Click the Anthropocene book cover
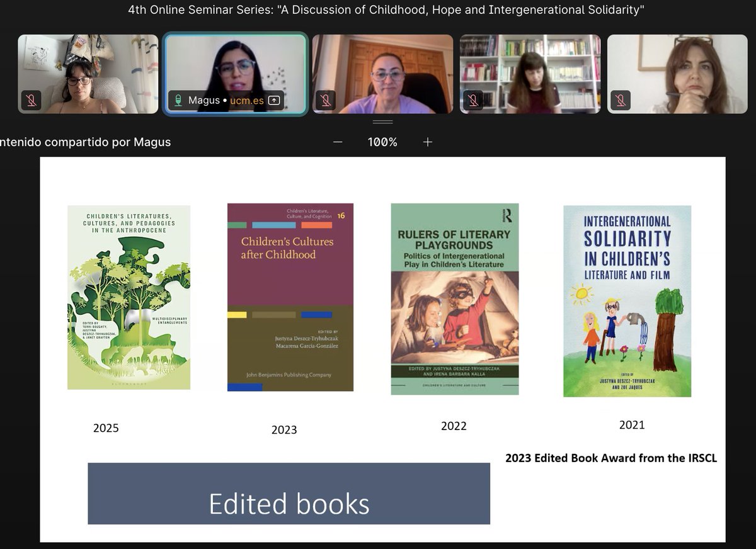This screenshot has height=549, width=756. click(x=129, y=297)
